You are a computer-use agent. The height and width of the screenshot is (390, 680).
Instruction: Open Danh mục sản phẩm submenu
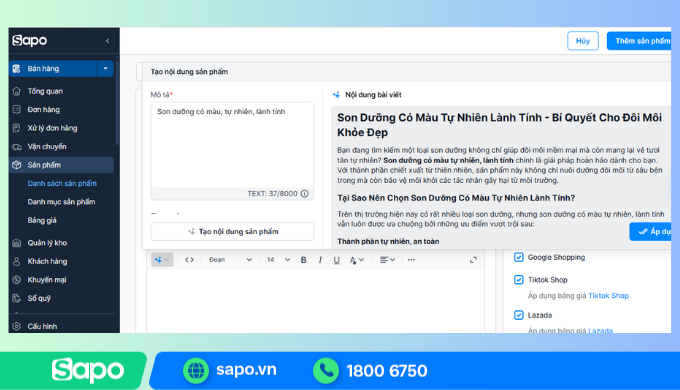pyautogui.click(x=61, y=202)
